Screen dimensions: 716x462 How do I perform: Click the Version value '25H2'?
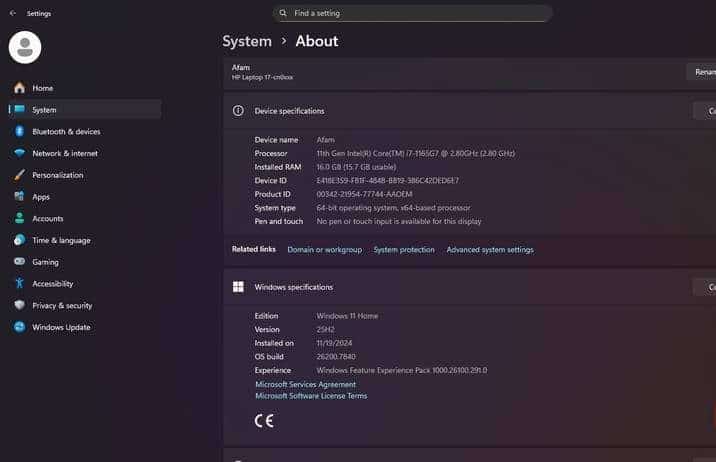click(326, 330)
